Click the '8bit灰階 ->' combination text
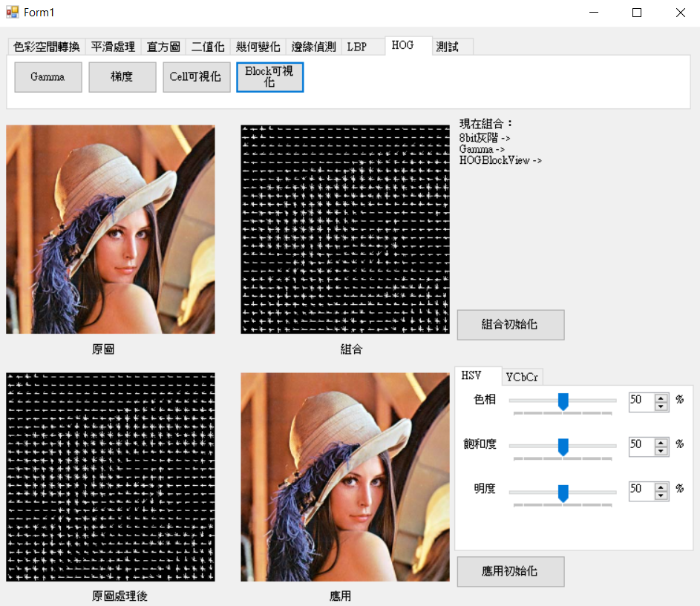Image resolution: width=700 pixels, height=606 pixels. (485, 138)
